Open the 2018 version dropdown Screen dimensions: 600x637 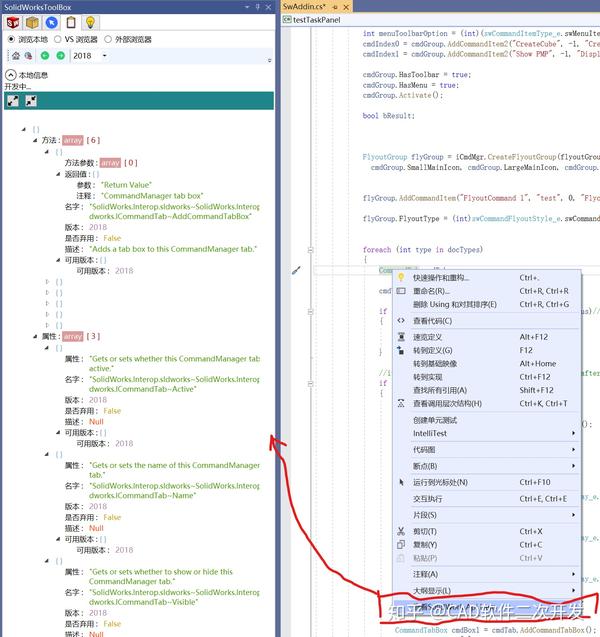pyautogui.click(x=104, y=56)
